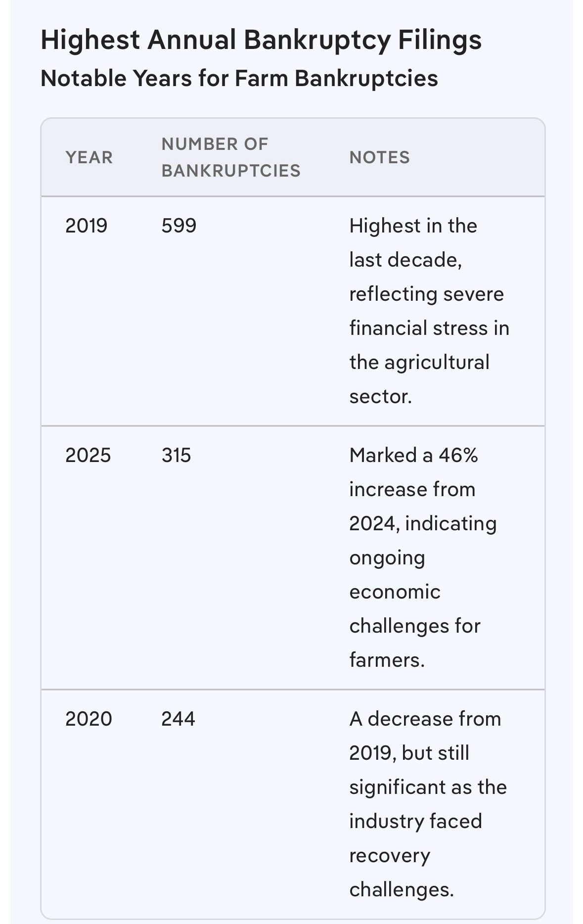This screenshot has width=583, height=924.
Task: Click the 2020 year cell
Action: point(89,719)
